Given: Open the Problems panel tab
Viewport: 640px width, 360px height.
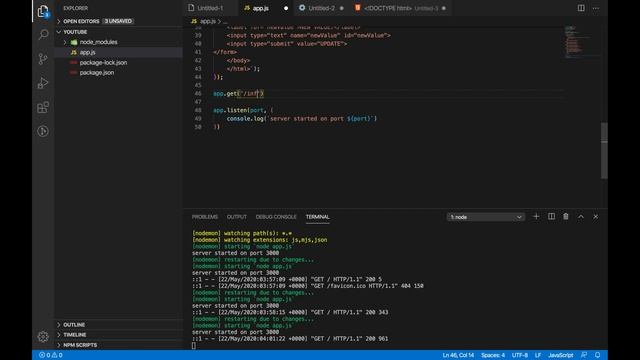Looking at the screenshot, I should pyautogui.click(x=205, y=217).
